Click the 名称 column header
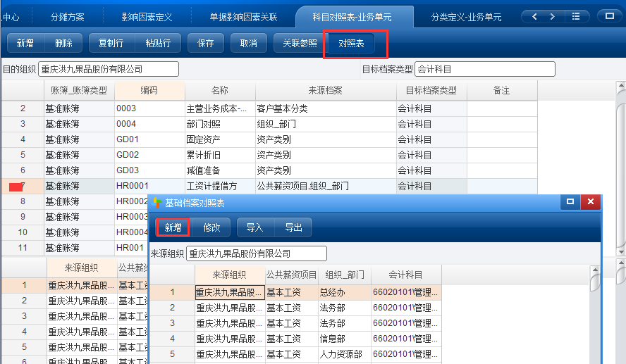This screenshot has width=626, height=364. point(220,91)
